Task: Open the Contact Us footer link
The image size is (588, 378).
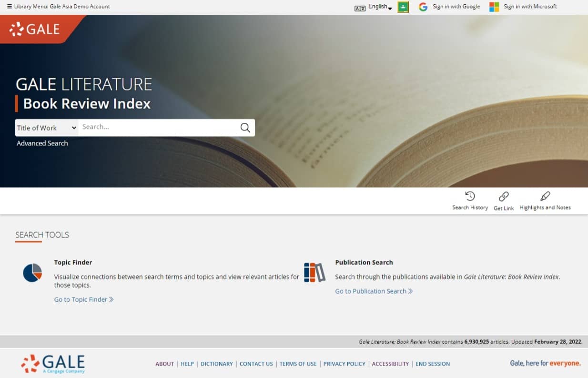Action: [256, 364]
